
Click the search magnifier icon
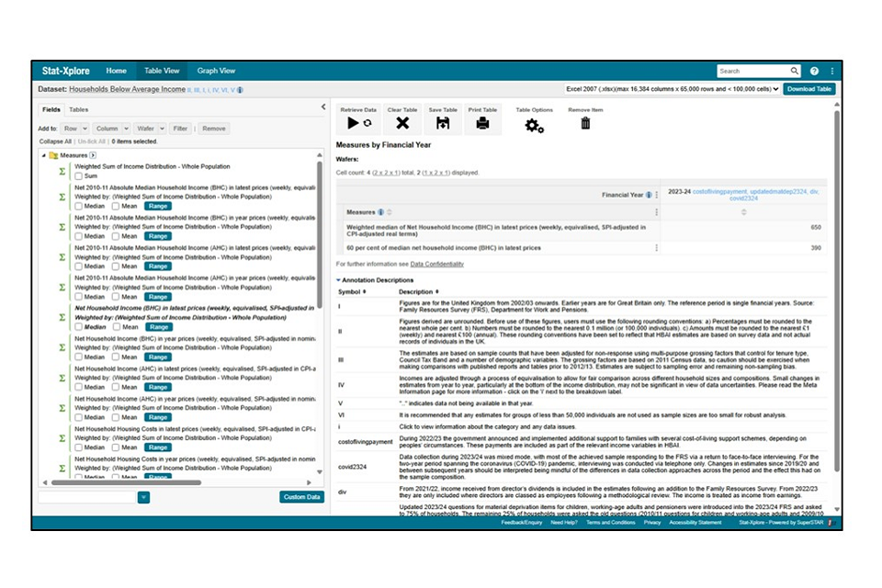795,71
